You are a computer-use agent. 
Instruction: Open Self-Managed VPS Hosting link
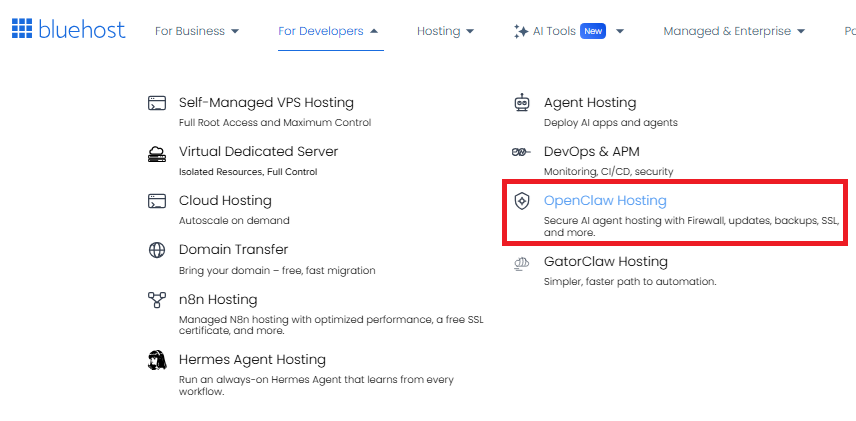pyautogui.click(x=266, y=103)
